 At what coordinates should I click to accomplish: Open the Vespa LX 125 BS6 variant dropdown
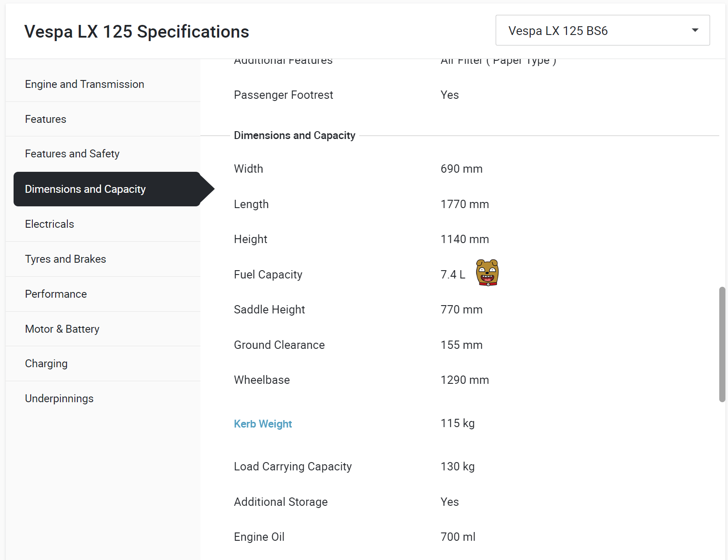(x=602, y=30)
